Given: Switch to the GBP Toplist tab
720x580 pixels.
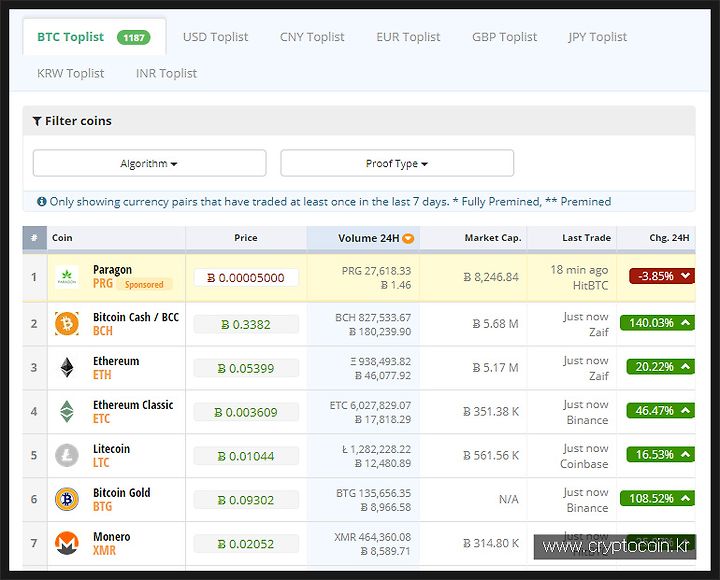Looking at the screenshot, I should pos(504,37).
